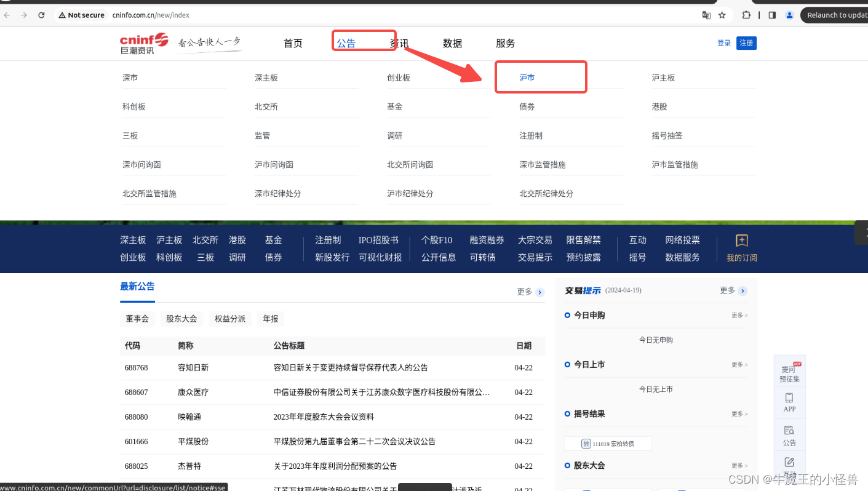Click the 111019 宏柏转债 tag
868x491 pixels.
tap(608, 444)
